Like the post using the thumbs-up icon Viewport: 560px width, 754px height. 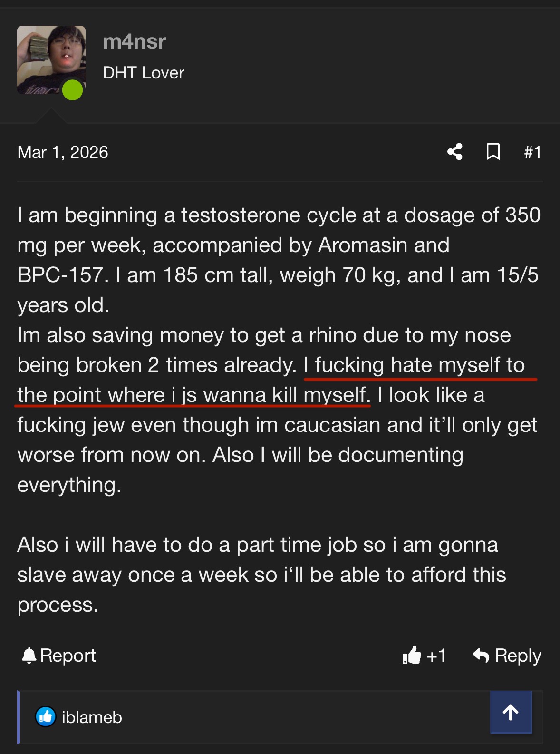tap(412, 656)
